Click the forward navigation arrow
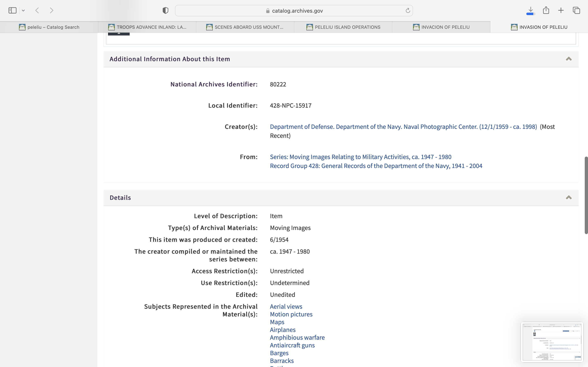This screenshot has width=588, height=367. pos(51,10)
